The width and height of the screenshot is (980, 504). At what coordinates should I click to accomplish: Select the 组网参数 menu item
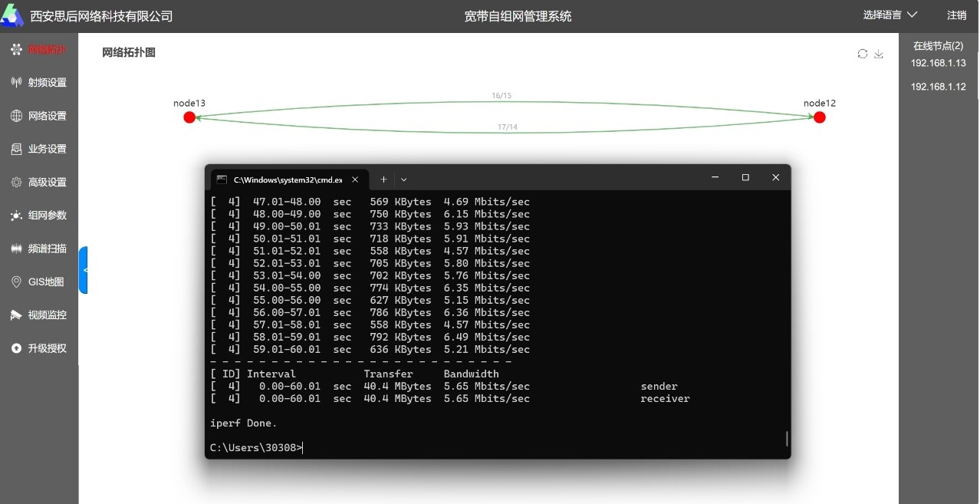47,216
